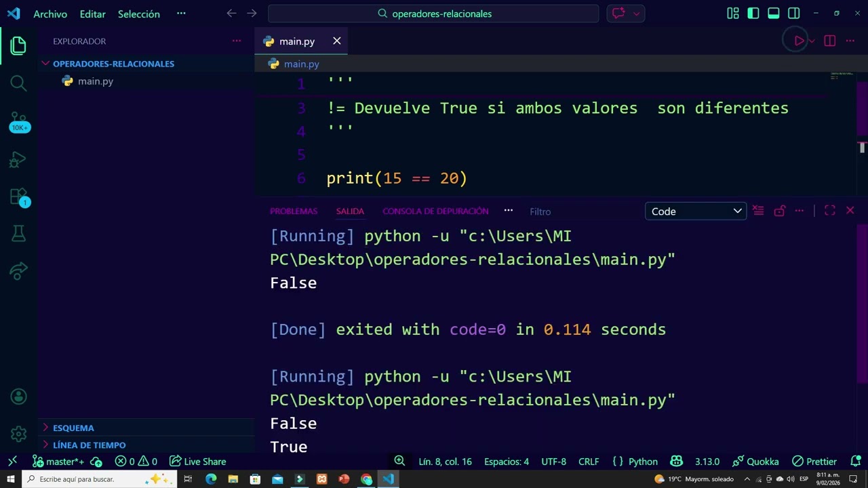Close the main.py editor tab
This screenshot has width=868, height=488.
click(337, 41)
